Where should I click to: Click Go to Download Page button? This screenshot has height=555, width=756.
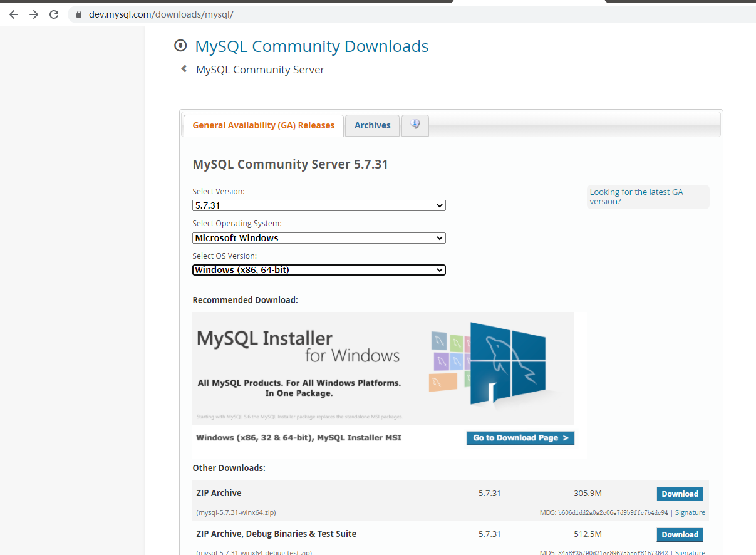pyautogui.click(x=520, y=438)
